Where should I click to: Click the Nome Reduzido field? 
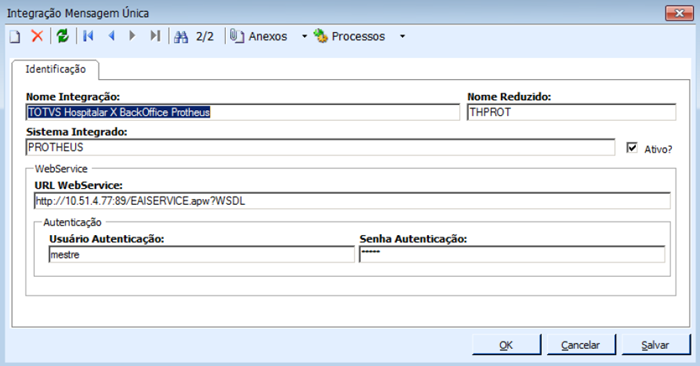pos(571,112)
